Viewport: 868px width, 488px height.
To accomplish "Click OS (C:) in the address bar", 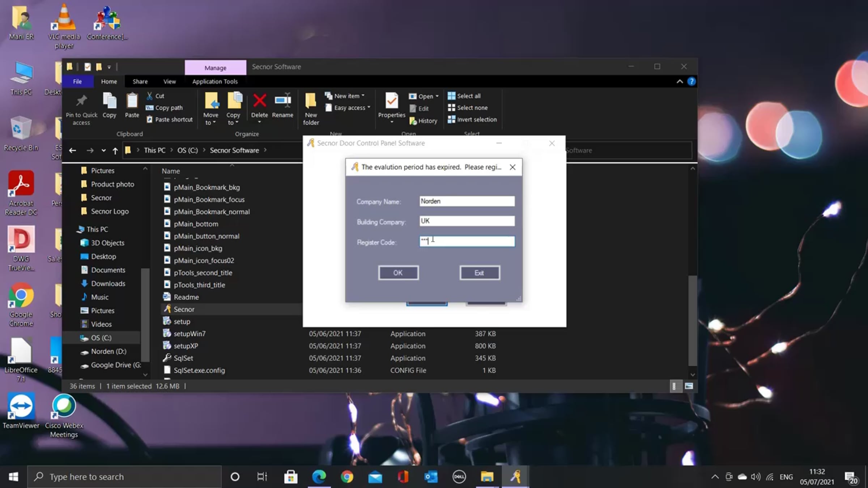I will 187,150.
